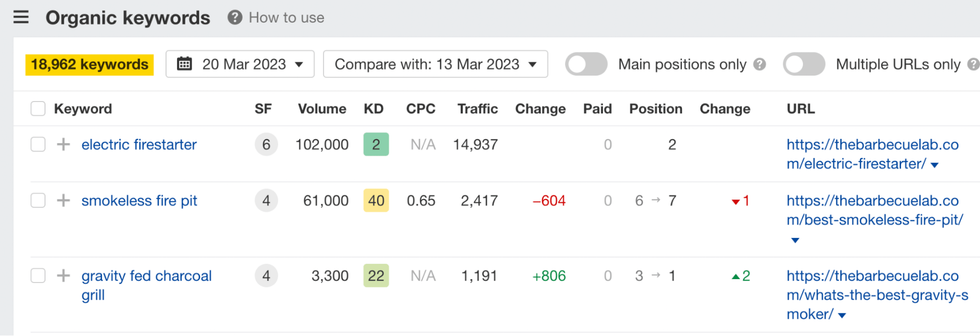Sort the table by the Traffic column

click(x=477, y=108)
